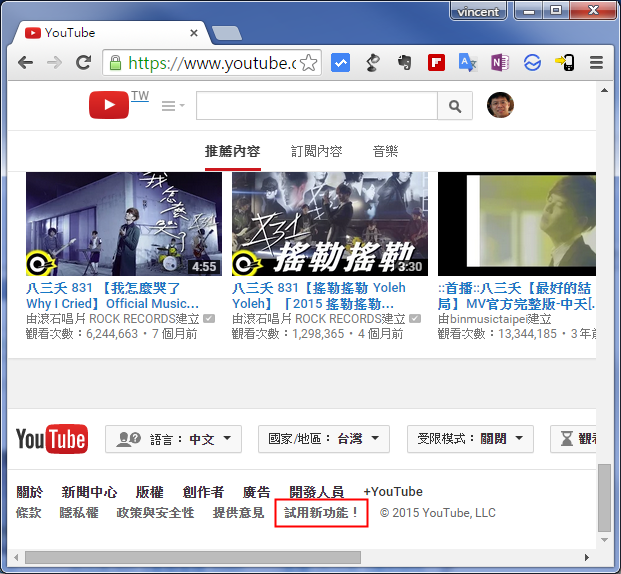621x574 pixels.
Task: Open the Evernote elephant extension
Action: (x=404, y=63)
